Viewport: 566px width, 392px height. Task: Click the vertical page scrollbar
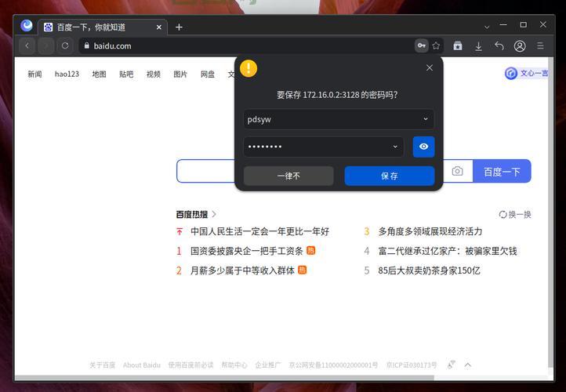[x=550, y=212]
